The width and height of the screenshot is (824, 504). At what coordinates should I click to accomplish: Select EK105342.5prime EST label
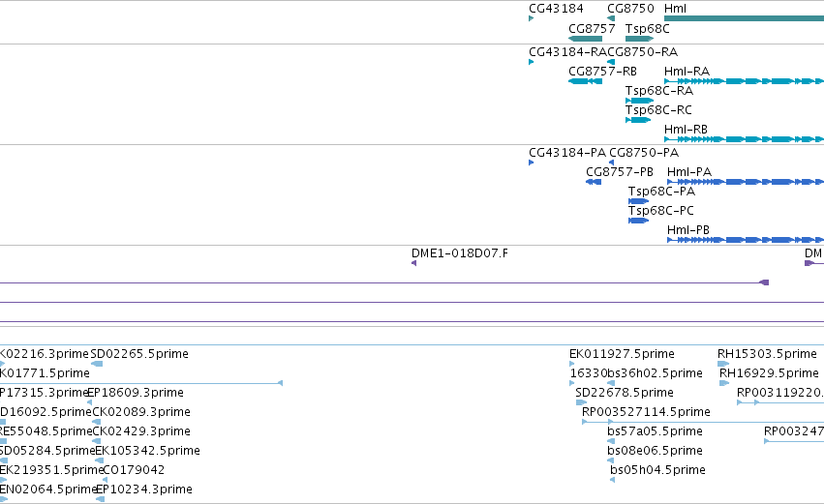(x=148, y=451)
